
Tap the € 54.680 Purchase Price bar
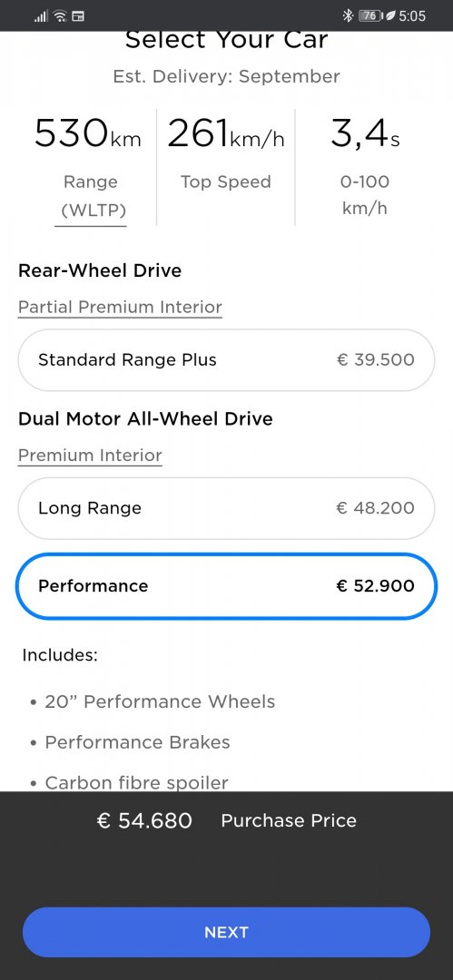[x=227, y=820]
